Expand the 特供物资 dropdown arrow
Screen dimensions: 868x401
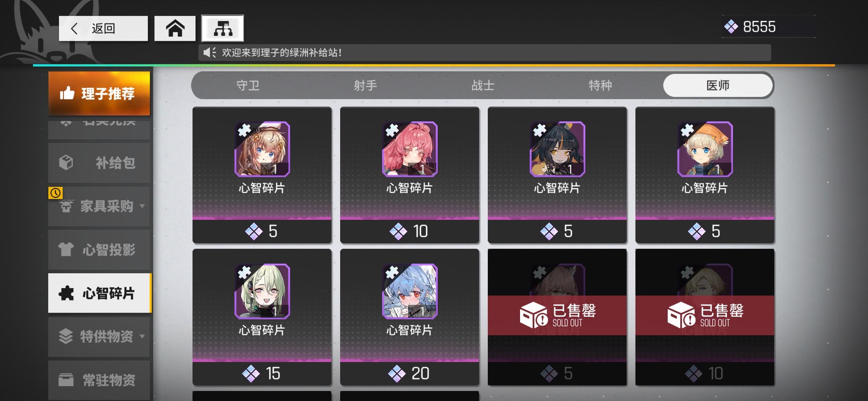pyautogui.click(x=142, y=336)
